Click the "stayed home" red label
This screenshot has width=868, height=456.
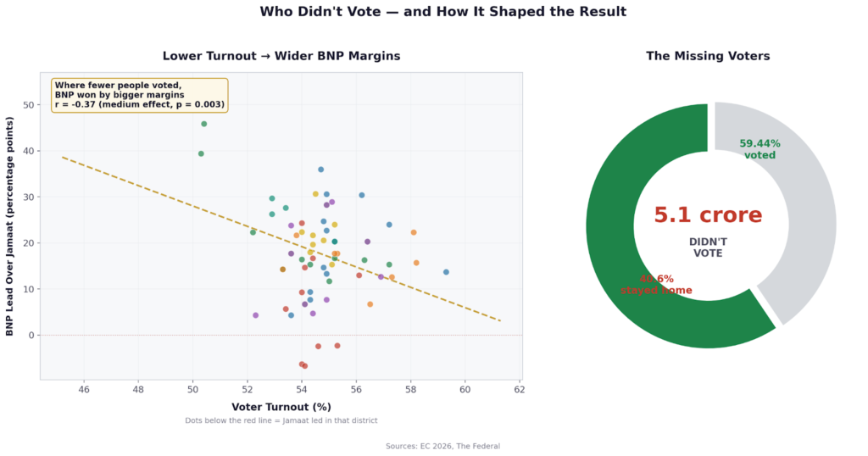[x=657, y=291]
